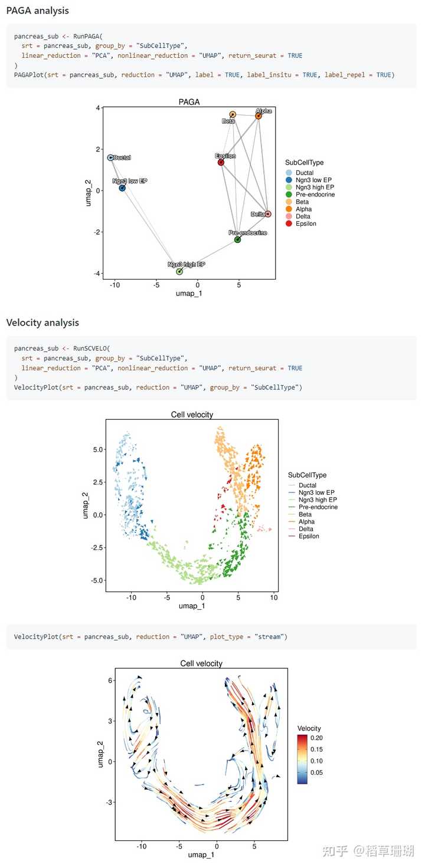This screenshot has width=425, height=868.
Task: Click the Delta node in PAGA graph
Action: point(268,214)
